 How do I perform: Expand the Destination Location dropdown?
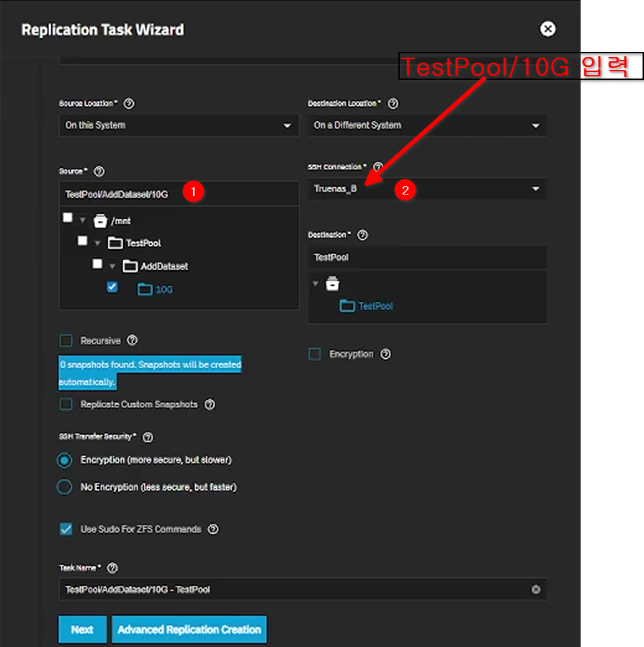coord(426,125)
